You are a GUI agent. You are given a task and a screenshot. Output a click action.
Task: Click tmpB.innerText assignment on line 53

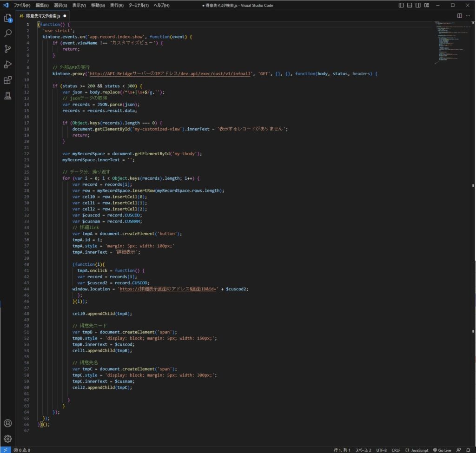(103, 344)
